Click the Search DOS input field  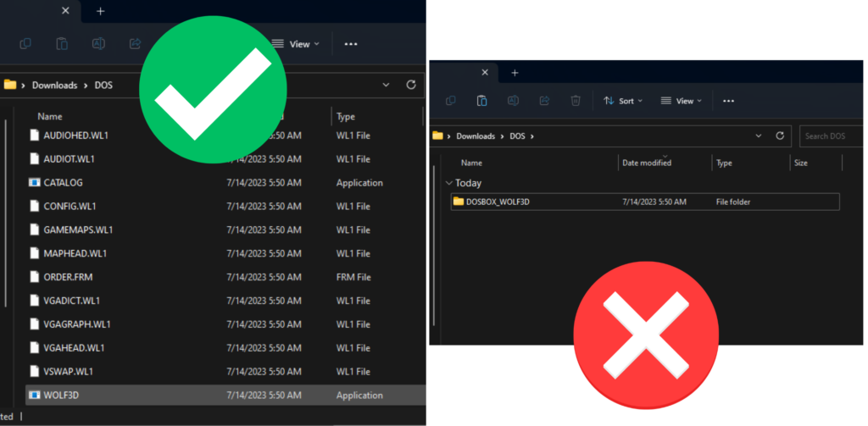(832, 136)
